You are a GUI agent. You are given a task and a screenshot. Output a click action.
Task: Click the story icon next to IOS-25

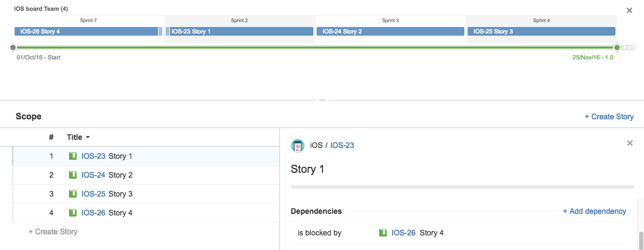73,194
